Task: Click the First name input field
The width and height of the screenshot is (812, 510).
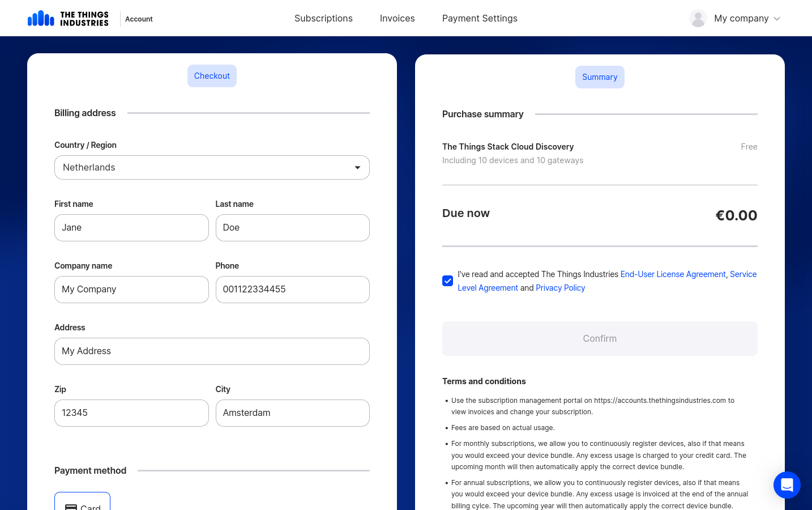Action: coord(131,227)
